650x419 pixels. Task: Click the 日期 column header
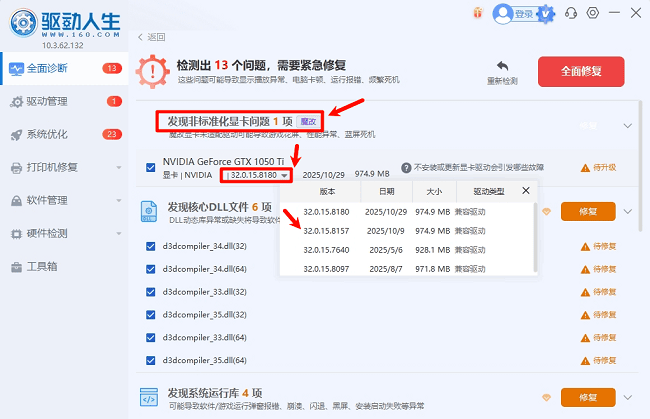point(387,191)
